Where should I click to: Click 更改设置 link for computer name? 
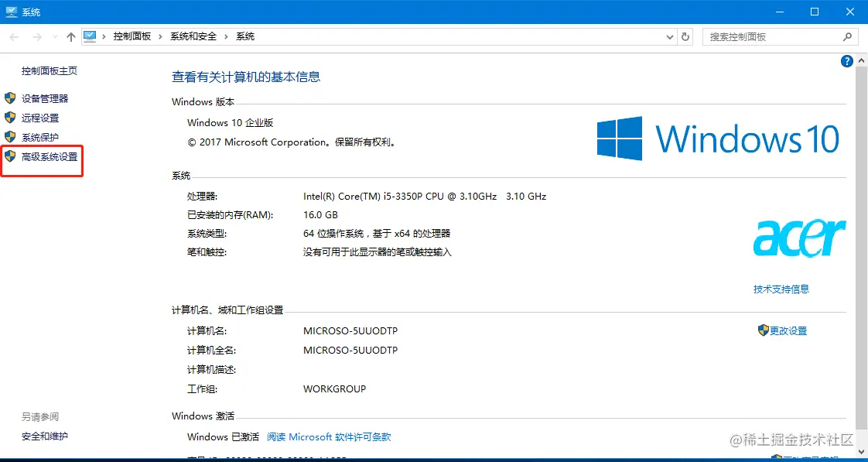point(788,331)
